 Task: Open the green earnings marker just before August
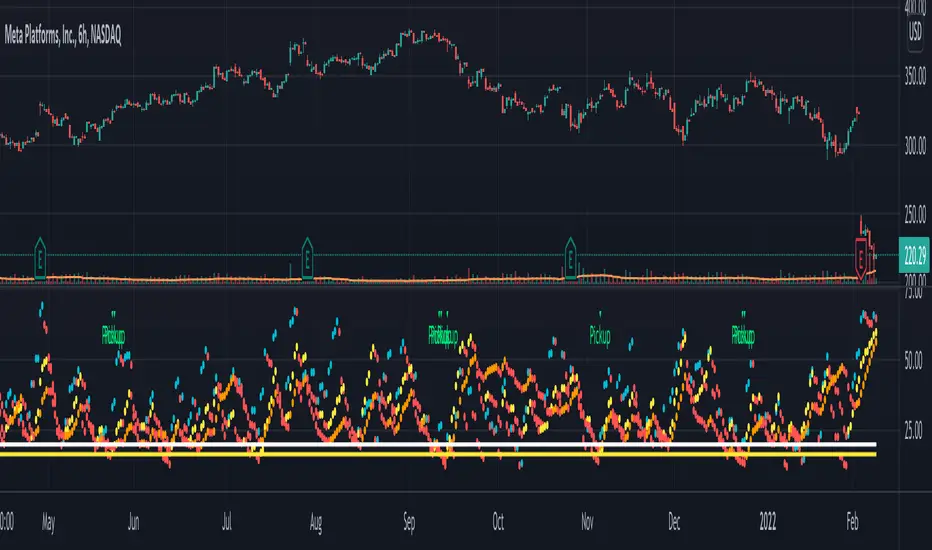pos(307,259)
